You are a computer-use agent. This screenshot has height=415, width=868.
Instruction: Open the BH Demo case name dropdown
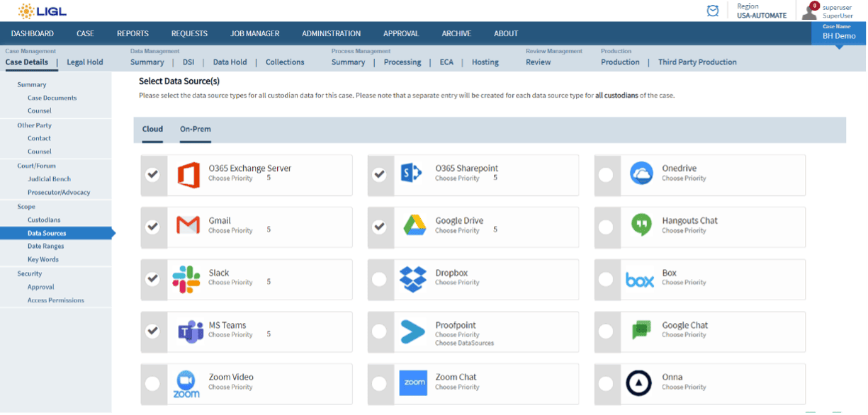coord(839,33)
